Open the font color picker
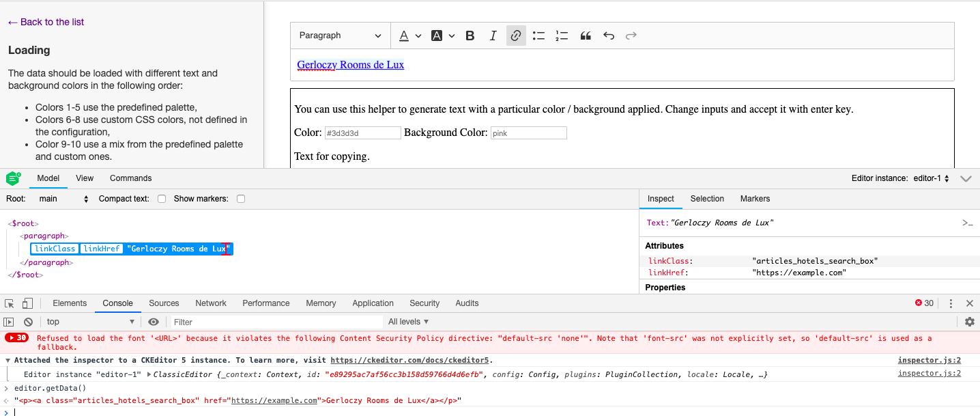 [404, 36]
